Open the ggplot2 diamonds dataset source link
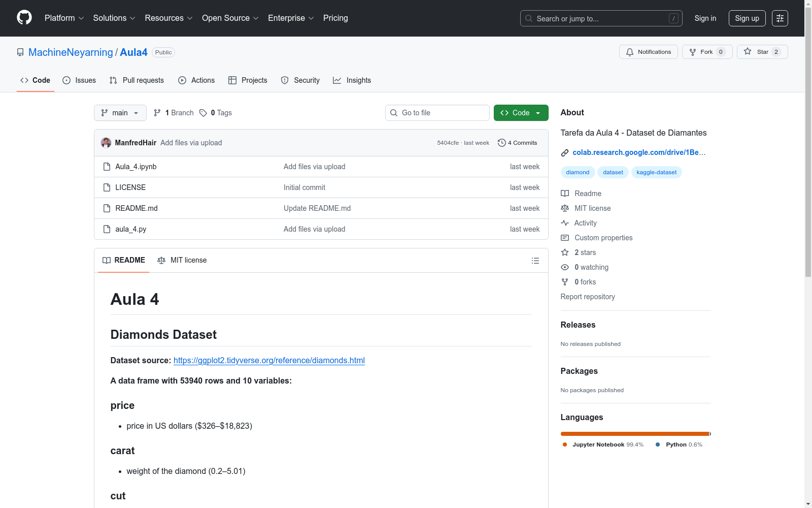Image resolution: width=812 pixels, height=508 pixels. pyautogui.click(x=269, y=360)
